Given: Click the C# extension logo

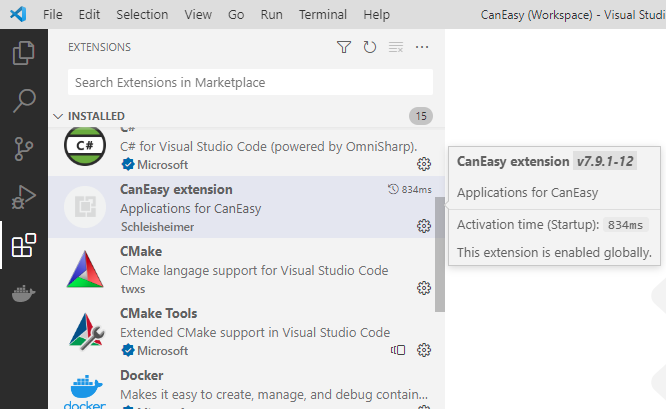Looking at the screenshot, I should pos(85,146).
